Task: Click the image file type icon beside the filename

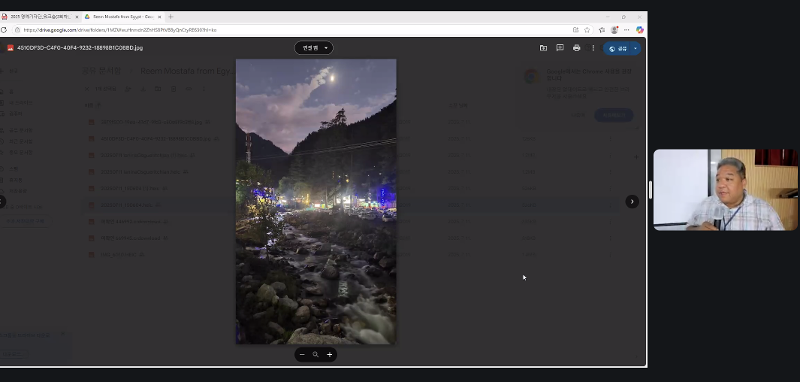Action: tap(10, 48)
